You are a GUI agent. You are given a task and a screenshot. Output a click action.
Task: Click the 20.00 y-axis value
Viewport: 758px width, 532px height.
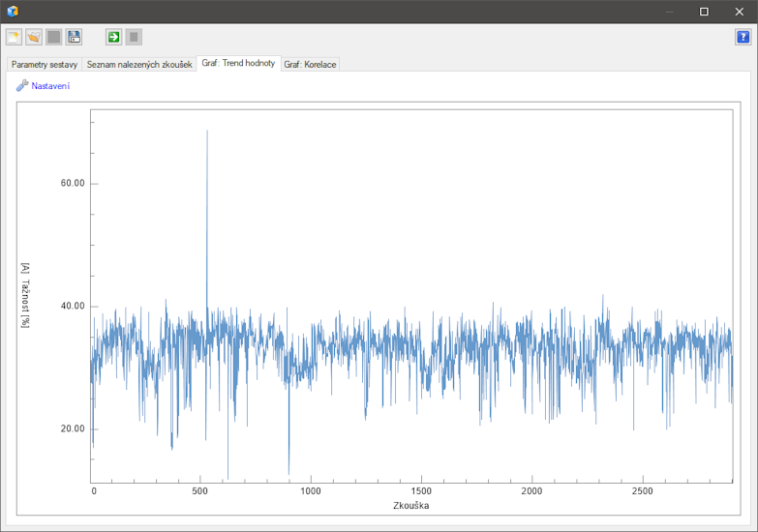tap(73, 429)
